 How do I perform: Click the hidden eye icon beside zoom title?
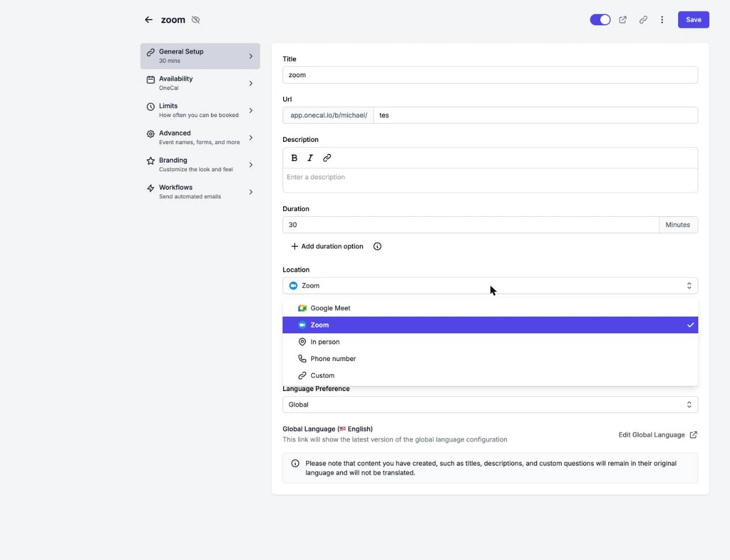point(195,20)
